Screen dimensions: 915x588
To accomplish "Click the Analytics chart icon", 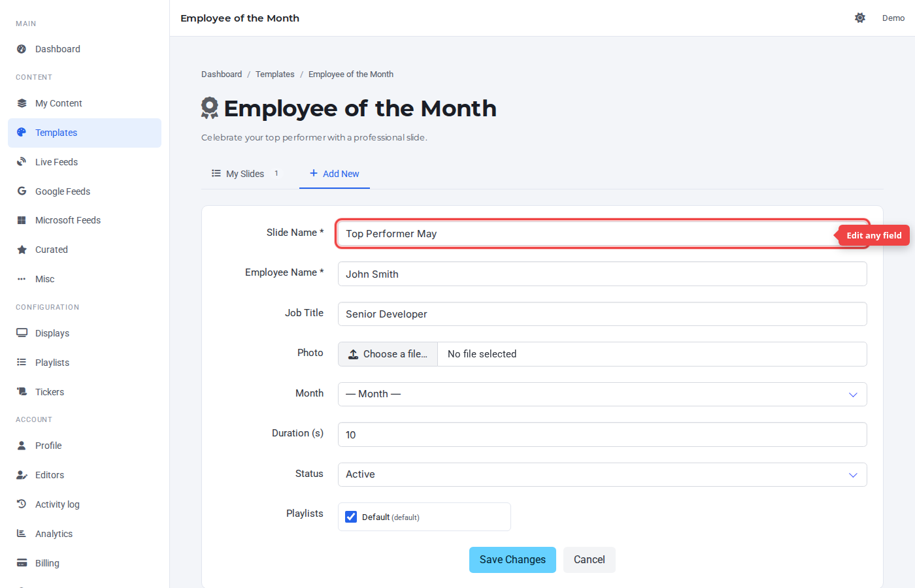I will pyautogui.click(x=22, y=534).
